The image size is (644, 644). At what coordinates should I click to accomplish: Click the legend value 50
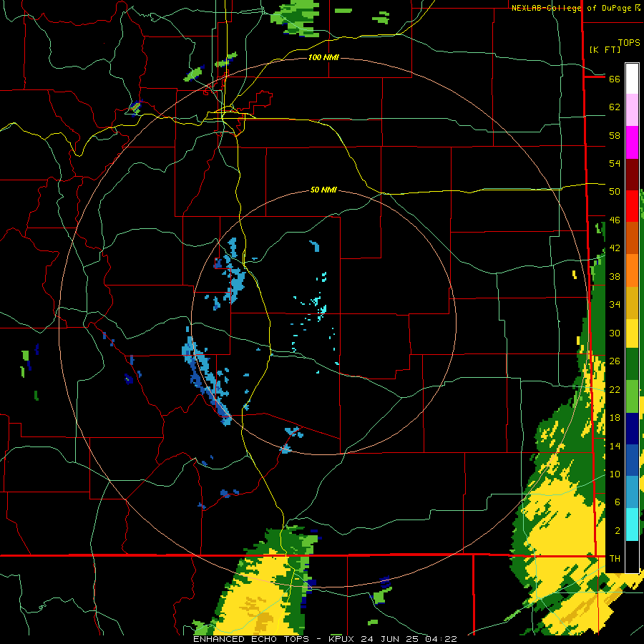point(615,192)
